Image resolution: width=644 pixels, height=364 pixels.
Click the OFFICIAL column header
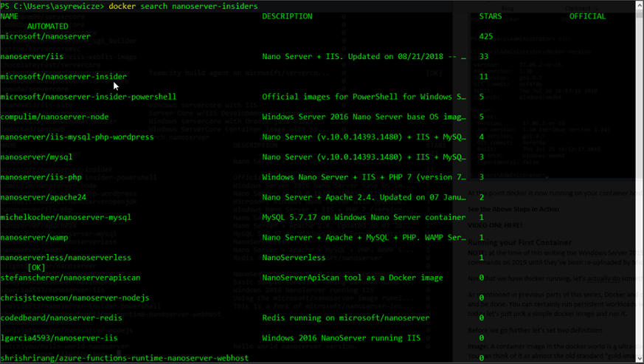(587, 16)
